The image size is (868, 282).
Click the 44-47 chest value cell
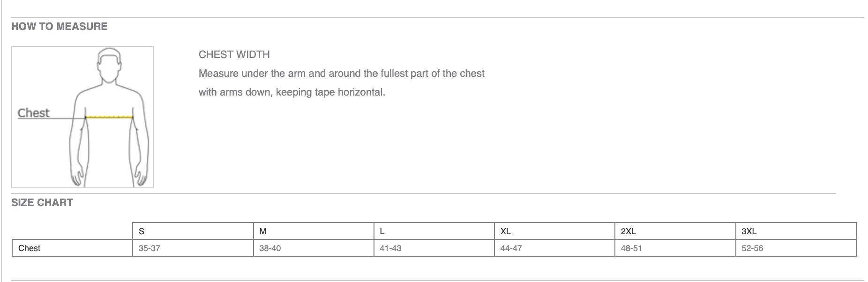[x=554, y=248]
